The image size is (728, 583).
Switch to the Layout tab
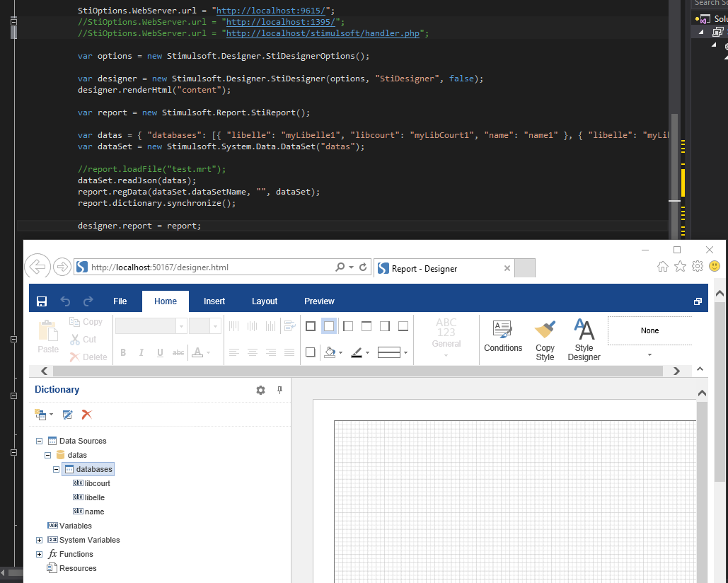pyautogui.click(x=265, y=301)
